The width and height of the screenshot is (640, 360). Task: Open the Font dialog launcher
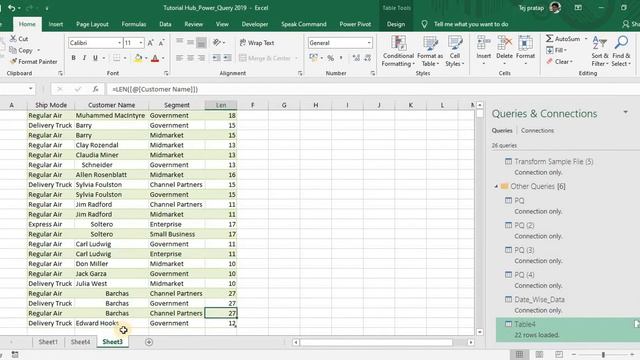166,73
